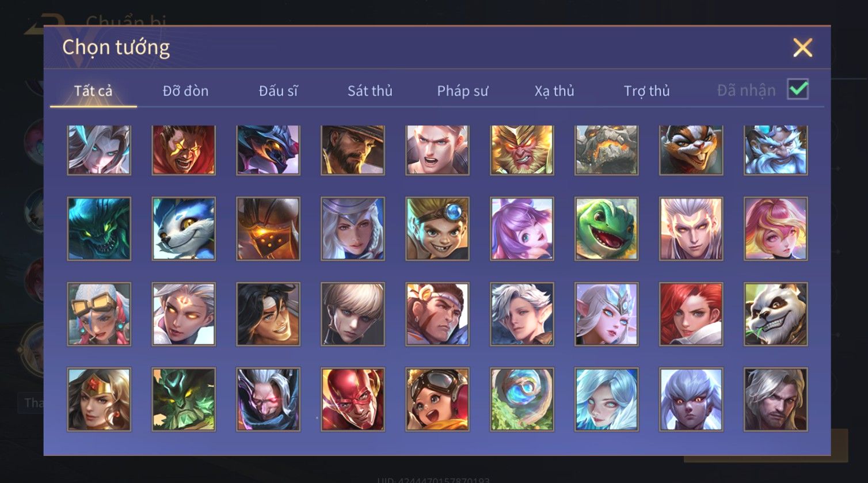Choose the girl with pilot goggles hero
This screenshot has height=483, width=868.
(437, 400)
